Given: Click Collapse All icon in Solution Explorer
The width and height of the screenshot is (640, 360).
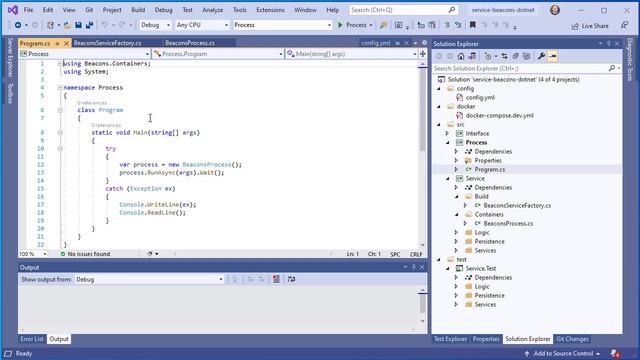Looking at the screenshot, I should click(516, 56).
